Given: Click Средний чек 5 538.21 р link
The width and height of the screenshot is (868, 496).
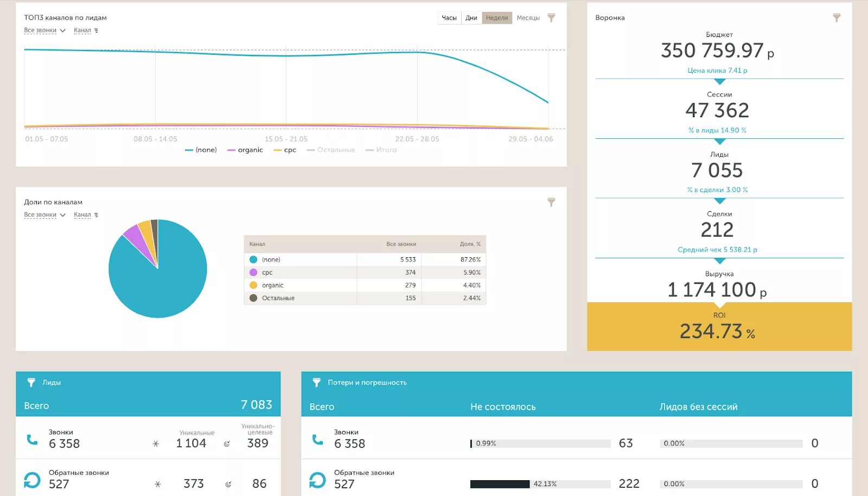Looking at the screenshot, I should [717, 250].
